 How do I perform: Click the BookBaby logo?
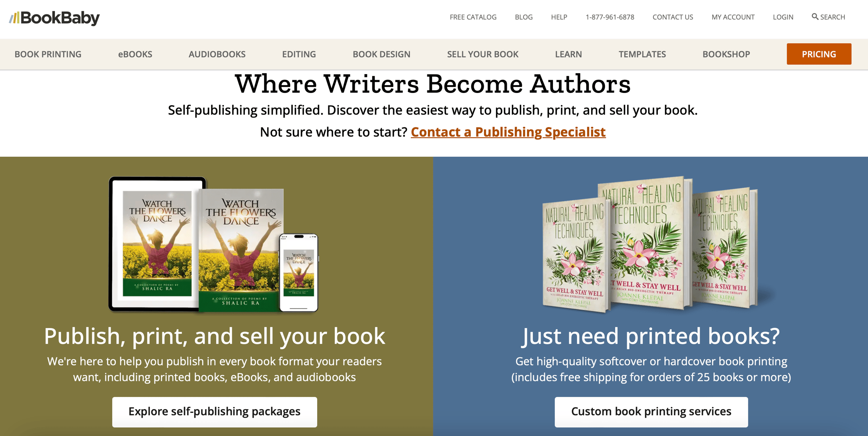click(54, 18)
